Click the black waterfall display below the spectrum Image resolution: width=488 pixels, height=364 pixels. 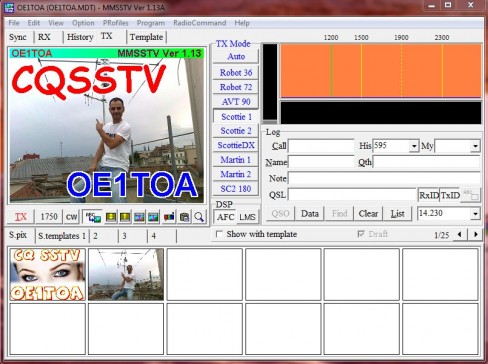pos(381,113)
